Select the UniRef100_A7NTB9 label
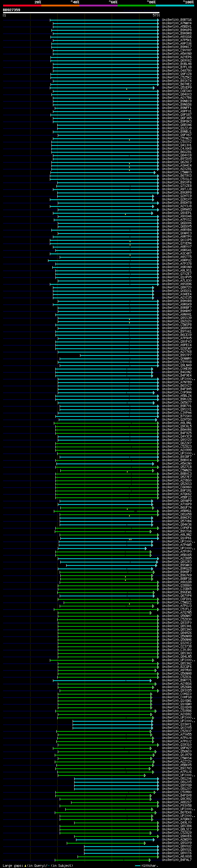The image size is (197, 868). click(177, 382)
